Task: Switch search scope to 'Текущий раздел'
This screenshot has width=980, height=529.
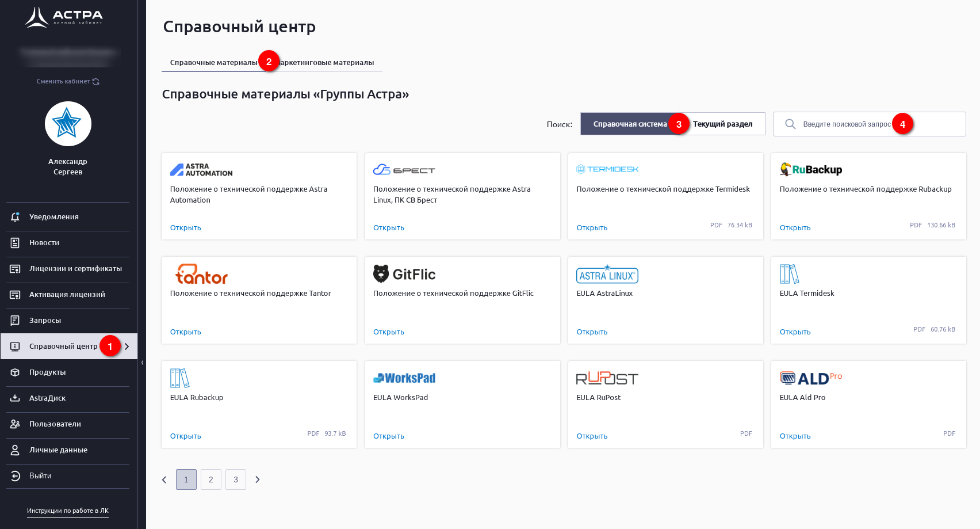Action: pos(723,124)
